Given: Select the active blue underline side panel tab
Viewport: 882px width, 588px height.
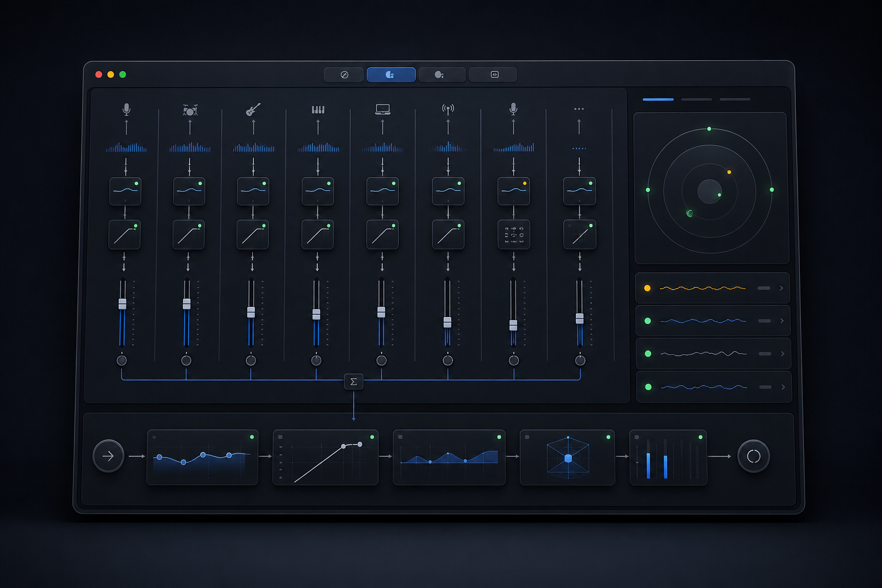Looking at the screenshot, I should pos(658,99).
